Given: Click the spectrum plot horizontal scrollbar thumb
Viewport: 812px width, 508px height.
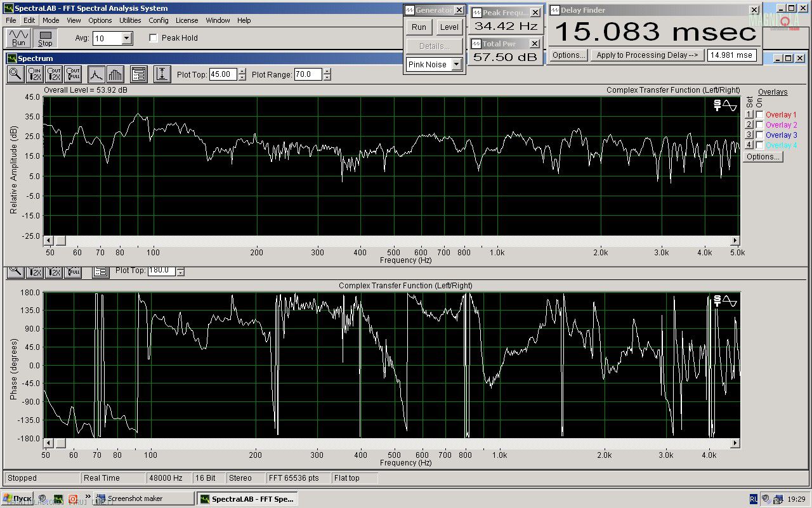Looking at the screenshot, I should coord(60,241).
